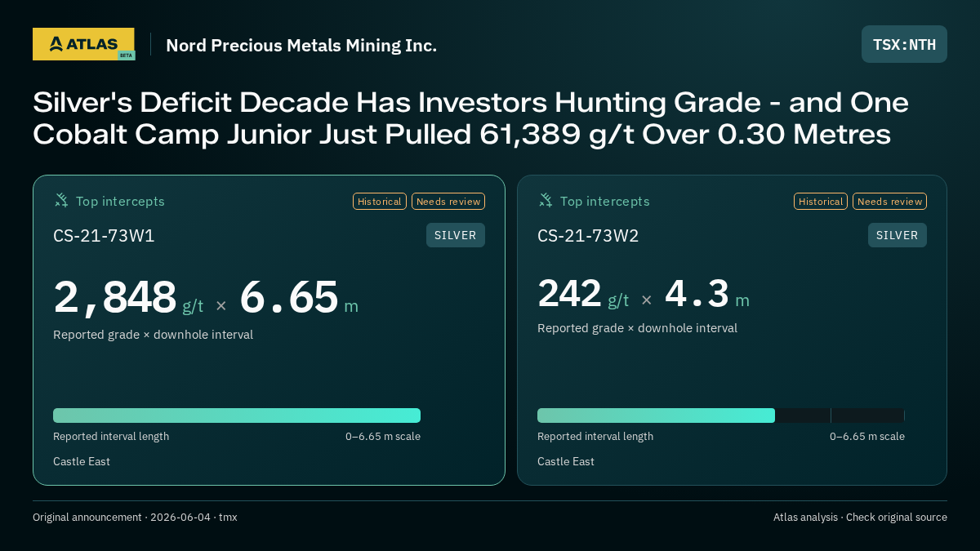Click the CS-21-73W2 interval length bar
Image resolution: width=980 pixels, height=551 pixels.
click(x=721, y=415)
